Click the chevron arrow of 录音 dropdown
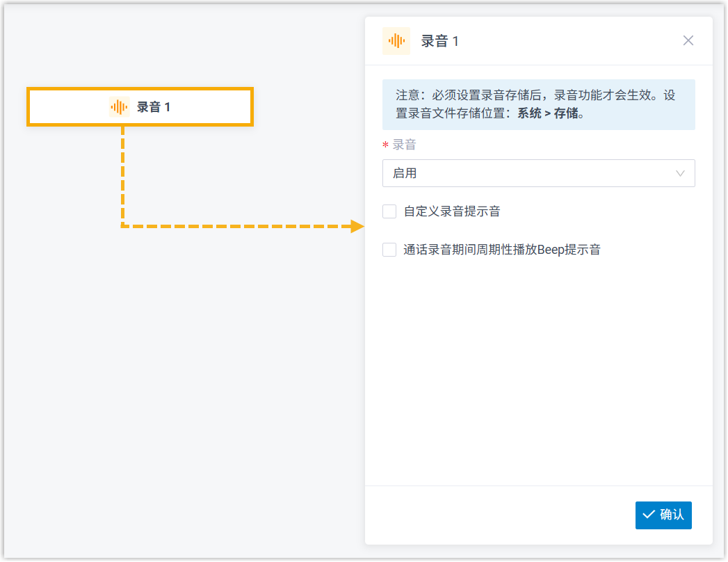 [x=681, y=173]
